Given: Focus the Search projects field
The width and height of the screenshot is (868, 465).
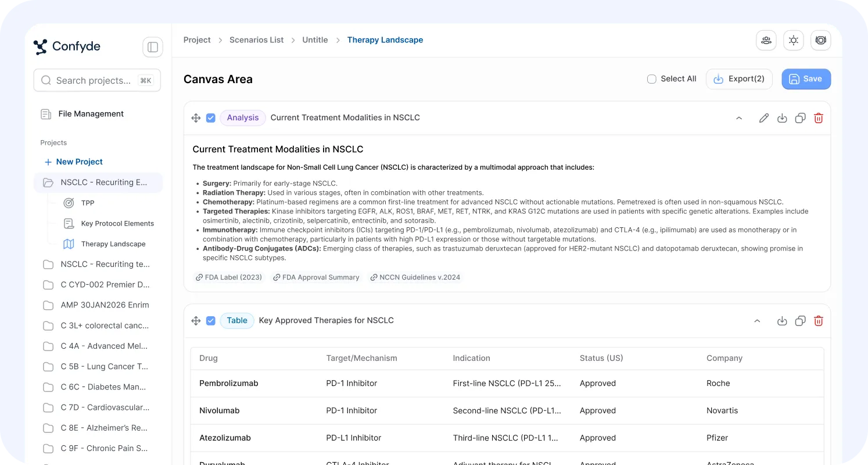Looking at the screenshot, I should tap(97, 81).
